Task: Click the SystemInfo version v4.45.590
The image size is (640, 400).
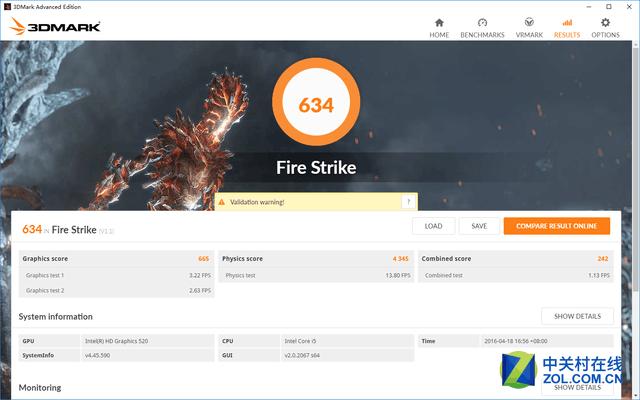Action: pos(98,356)
